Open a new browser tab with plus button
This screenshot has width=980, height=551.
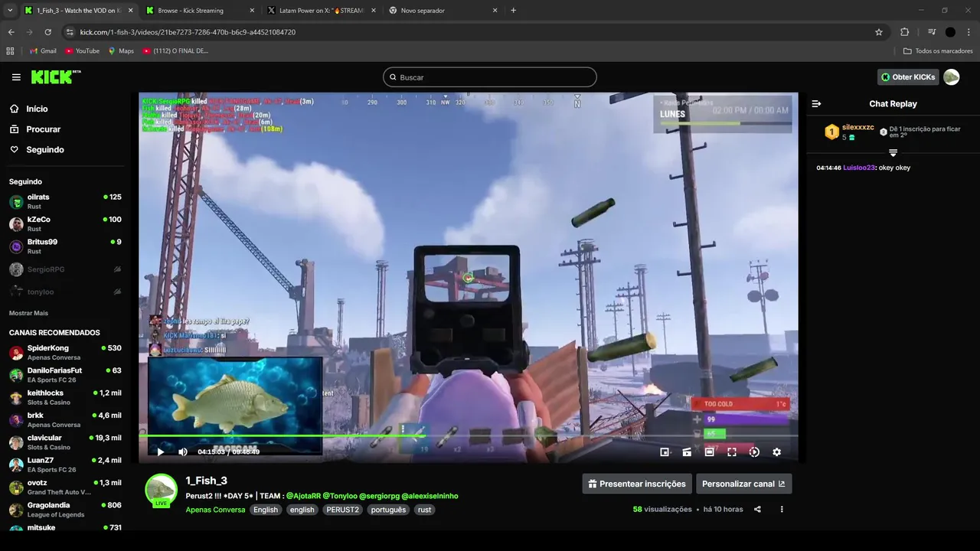[513, 11]
